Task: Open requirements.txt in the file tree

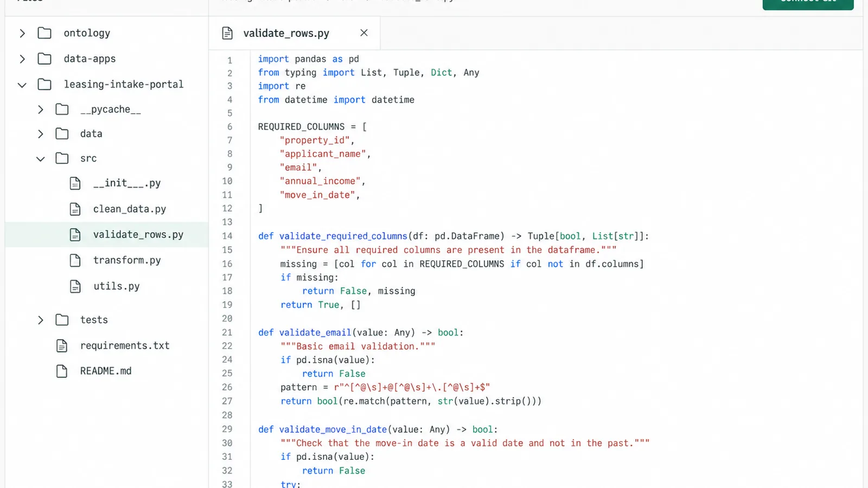Action: click(x=125, y=345)
